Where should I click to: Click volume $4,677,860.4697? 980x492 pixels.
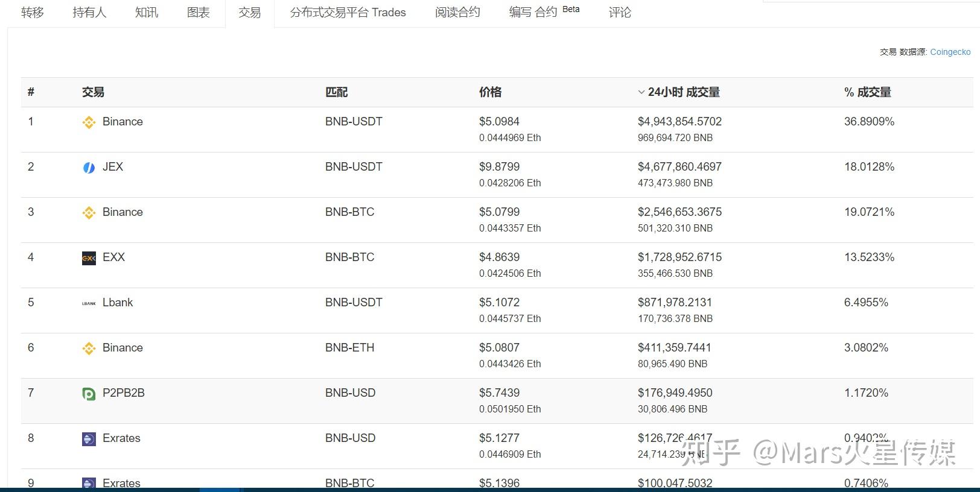pyautogui.click(x=679, y=167)
